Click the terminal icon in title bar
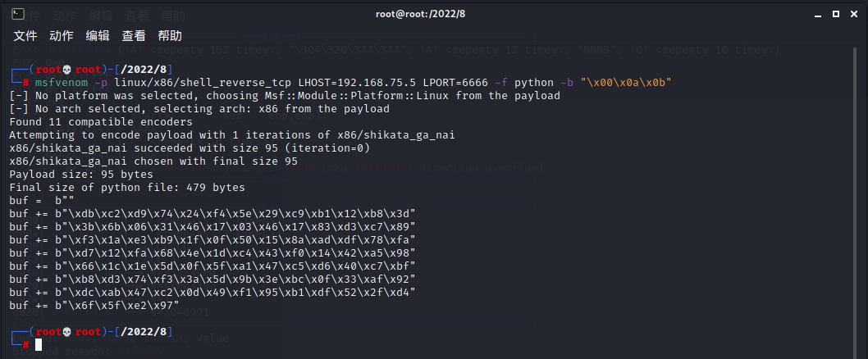868x359 pixels. click(x=18, y=14)
